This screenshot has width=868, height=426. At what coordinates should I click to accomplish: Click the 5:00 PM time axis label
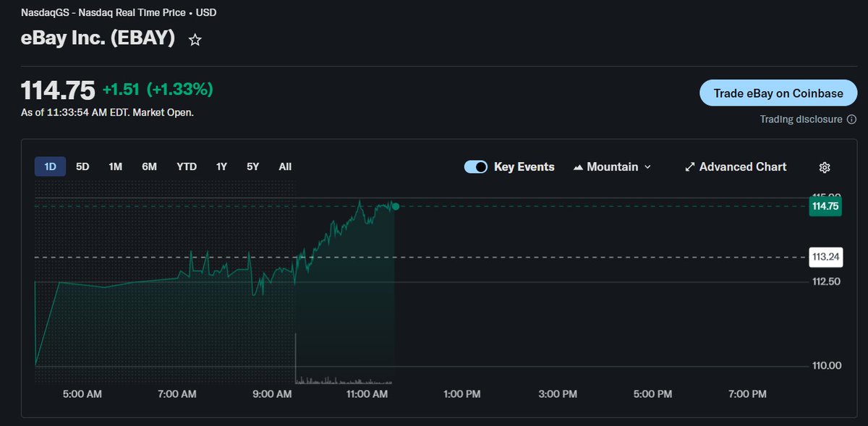653,394
